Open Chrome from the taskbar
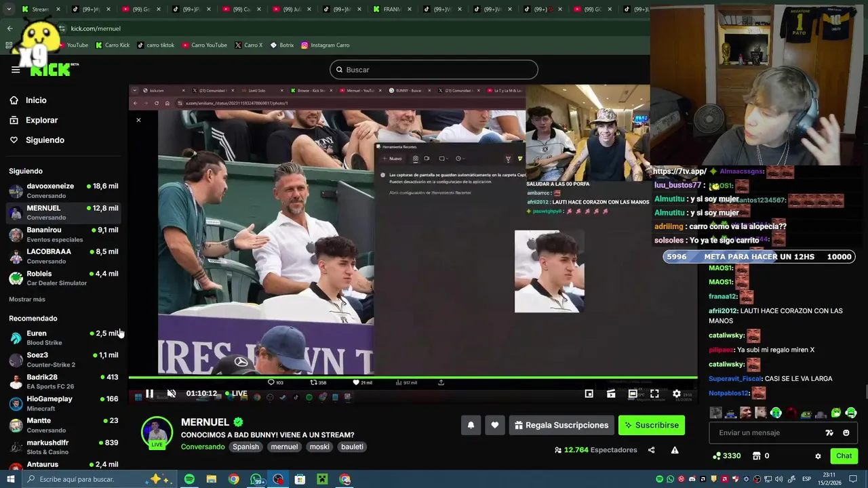 pyautogui.click(x=234, y=479)
